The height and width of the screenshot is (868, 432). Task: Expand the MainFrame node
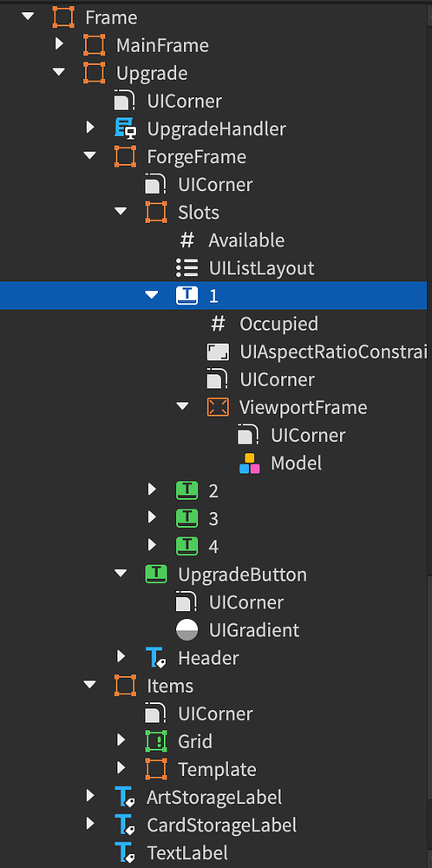pos(59,44)
